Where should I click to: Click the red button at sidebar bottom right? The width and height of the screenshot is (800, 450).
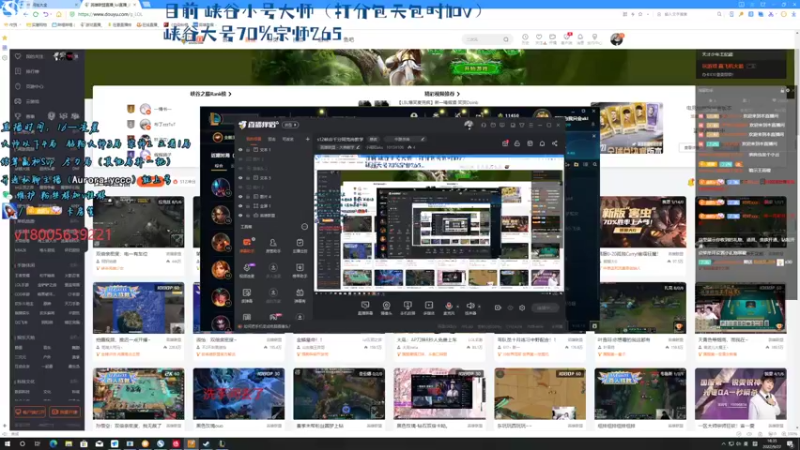[x=65, y=412]
